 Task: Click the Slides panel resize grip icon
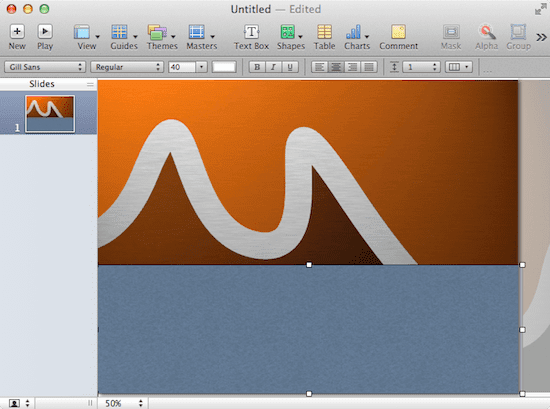(x=90, y=84)
